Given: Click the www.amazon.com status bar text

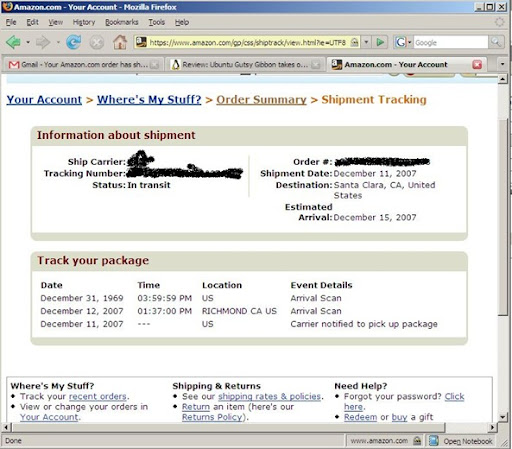Looking at the screenshot, I should (x=379, y=441).
